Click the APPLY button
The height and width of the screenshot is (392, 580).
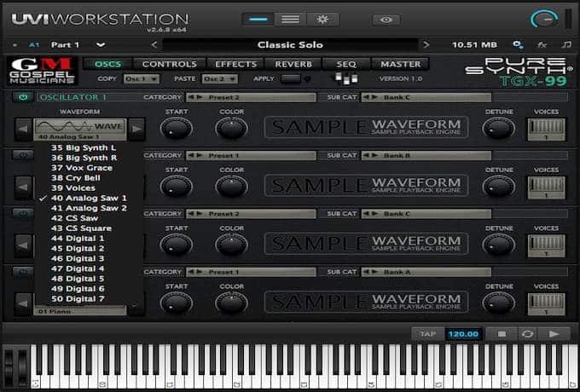tap(291, 78)
